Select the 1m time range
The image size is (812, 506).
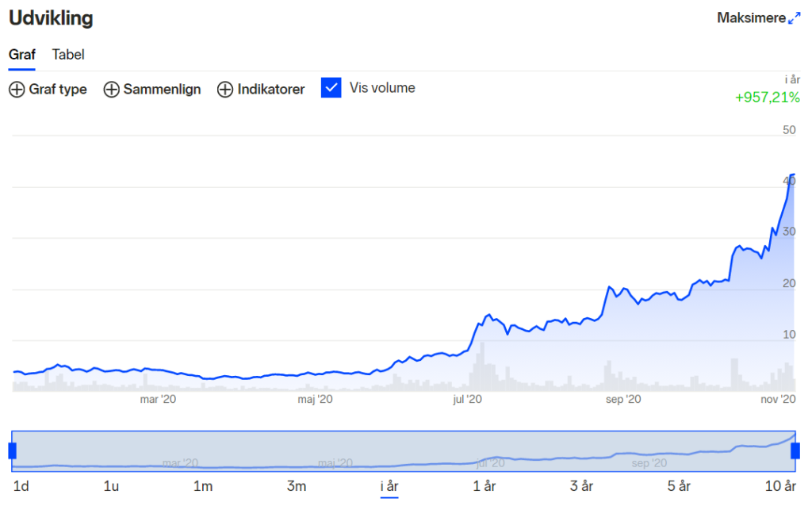pos(202,486)
